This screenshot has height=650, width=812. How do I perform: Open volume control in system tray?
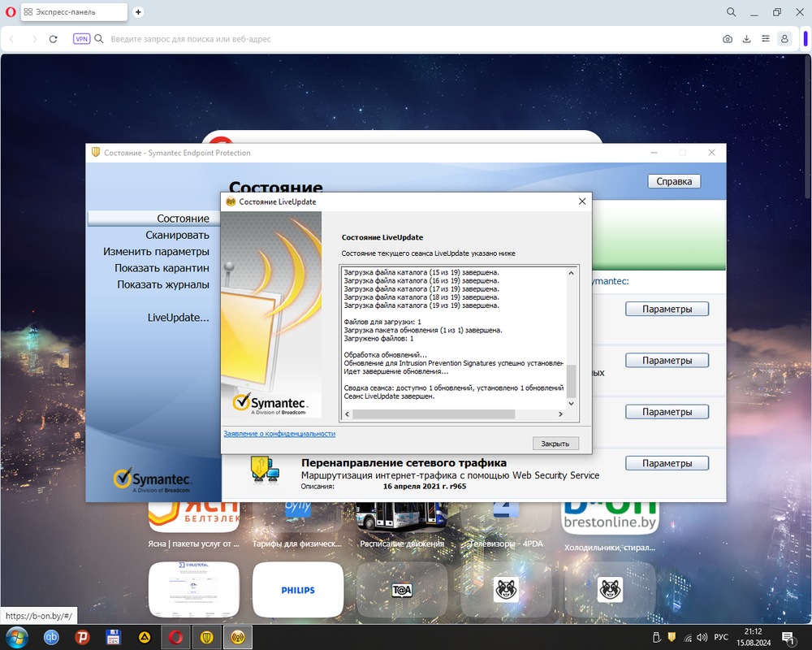click(702, 638)
